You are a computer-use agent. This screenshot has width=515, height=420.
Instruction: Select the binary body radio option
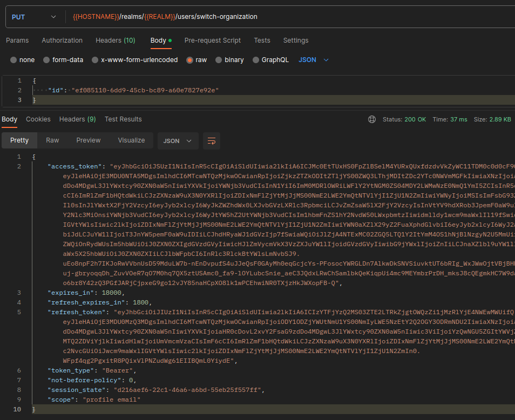[x=219, y=60]
